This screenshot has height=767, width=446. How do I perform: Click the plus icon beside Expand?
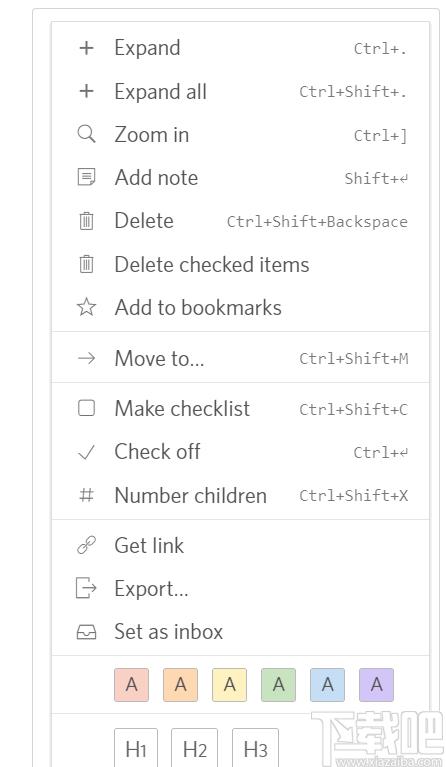tap(86, 47)
